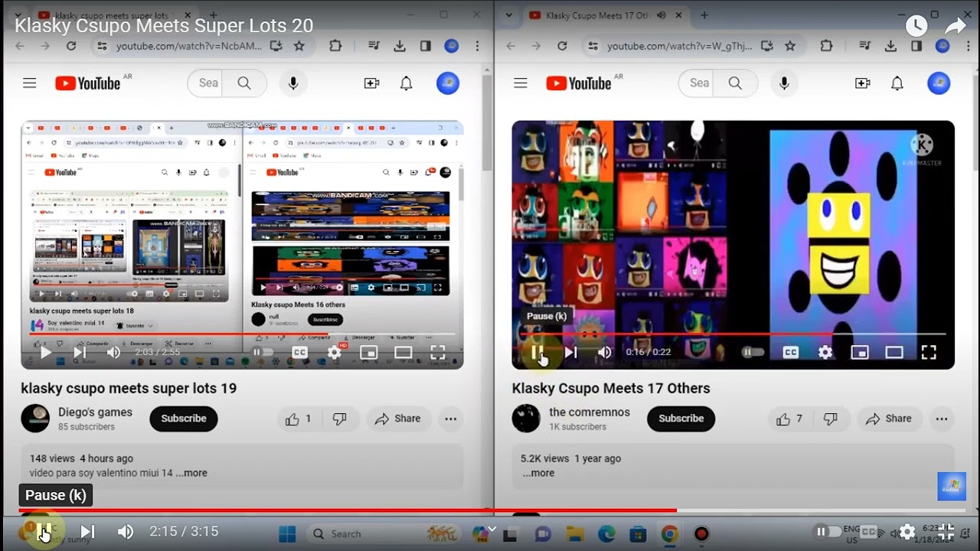This screenshot has height=551, width=980.
Task: Open outer player settings gear at bottom
Action: (x=907, y=531)
